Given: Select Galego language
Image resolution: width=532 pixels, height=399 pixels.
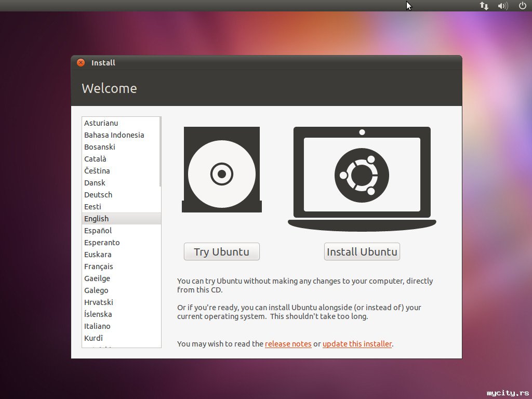Looking at the screenshot, I should 122,290.
